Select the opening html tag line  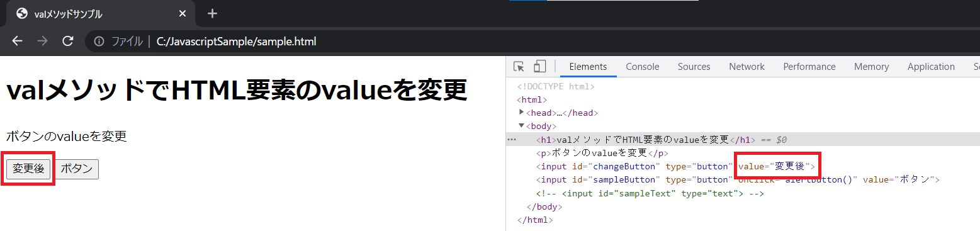[x=532, y=99]
